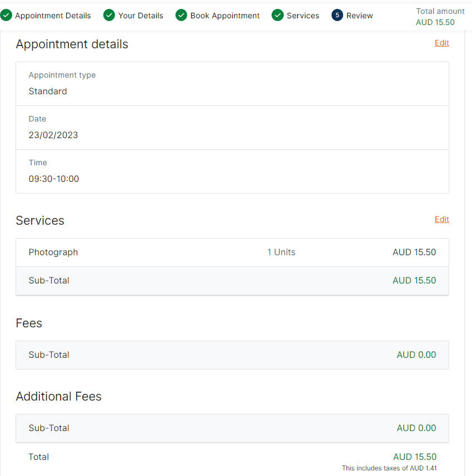Switch to the Book Appointment step
This screenshot has height=476, width=472.
(x=225, y=16)
